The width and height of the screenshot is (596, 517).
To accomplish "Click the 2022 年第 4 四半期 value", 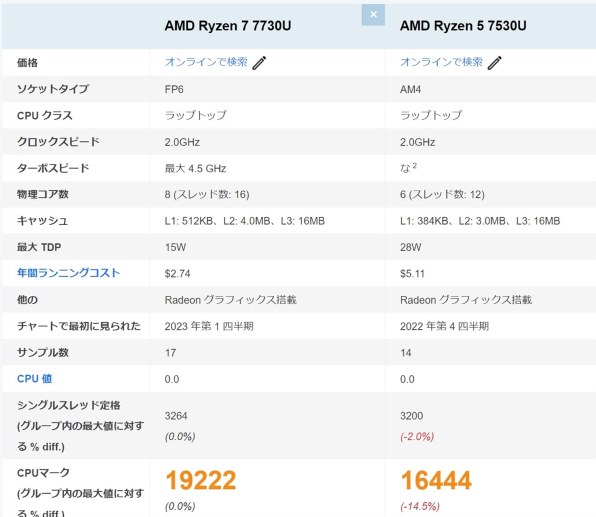I will coord(444,326).
